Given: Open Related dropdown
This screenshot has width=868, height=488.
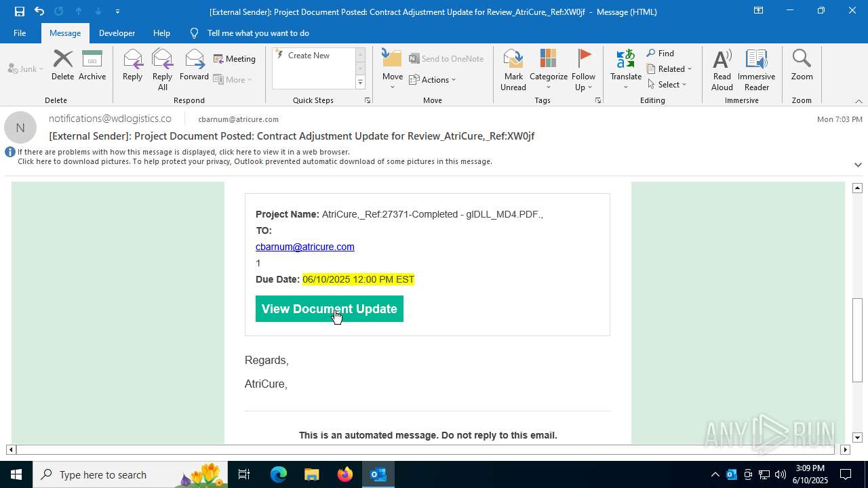Looking at the screenshot, I should (669, 69).
